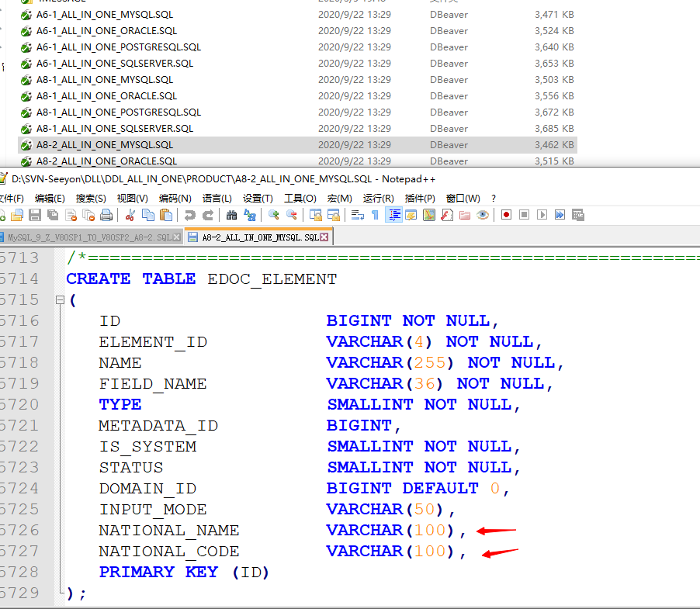Click the Undo arrow icon
Image resolution: width=700 pixels, height=609 pixels.
pyautogui.click(x=189, y=215)
